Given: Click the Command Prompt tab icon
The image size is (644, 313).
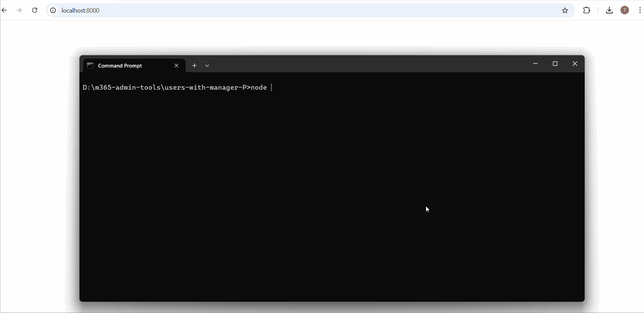Looking at the screenshot, I should 90,65.
